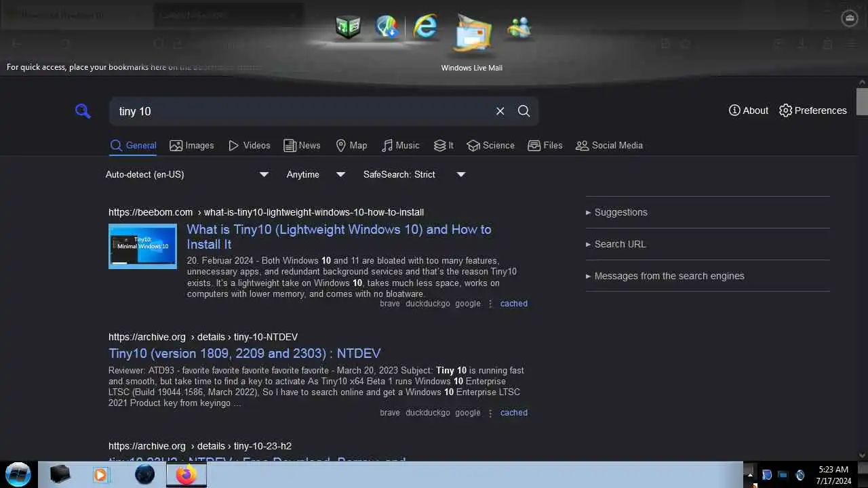Launch the media player taskbar icon
This screenshot has width=868, height=488.
click(100, 474)
